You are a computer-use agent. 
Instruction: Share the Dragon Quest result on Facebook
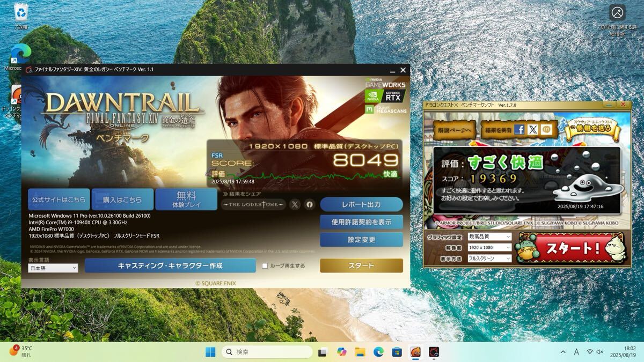[x=519, y=129]
